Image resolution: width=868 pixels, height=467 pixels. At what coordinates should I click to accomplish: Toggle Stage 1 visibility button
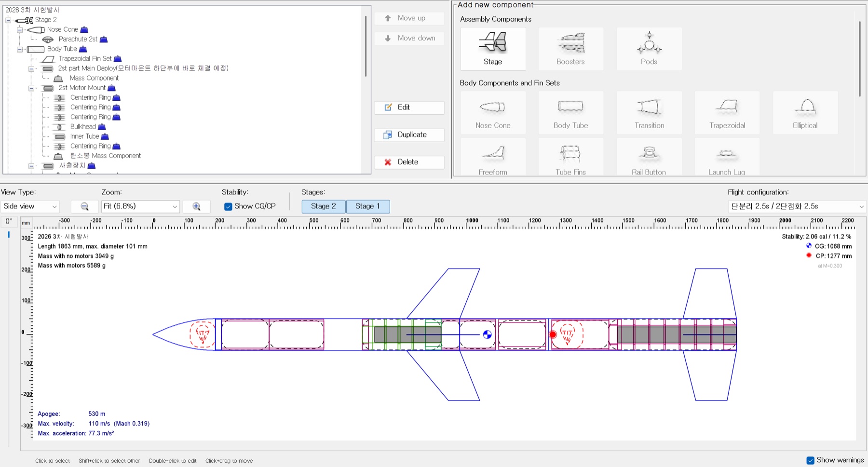click(367, 206)
